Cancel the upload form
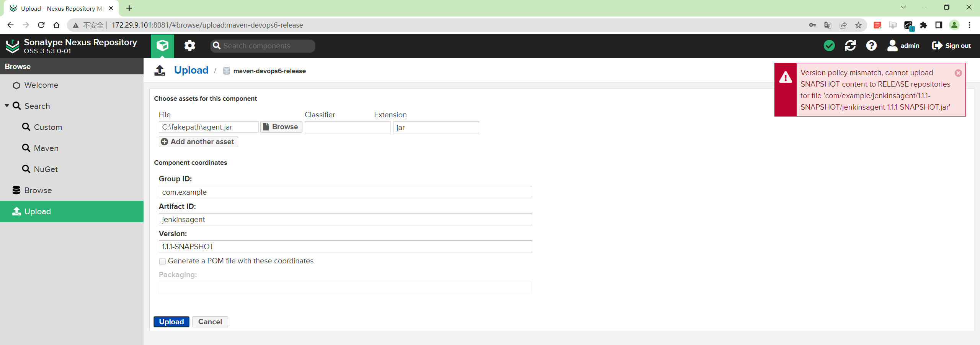 click(x=210, y=322)
